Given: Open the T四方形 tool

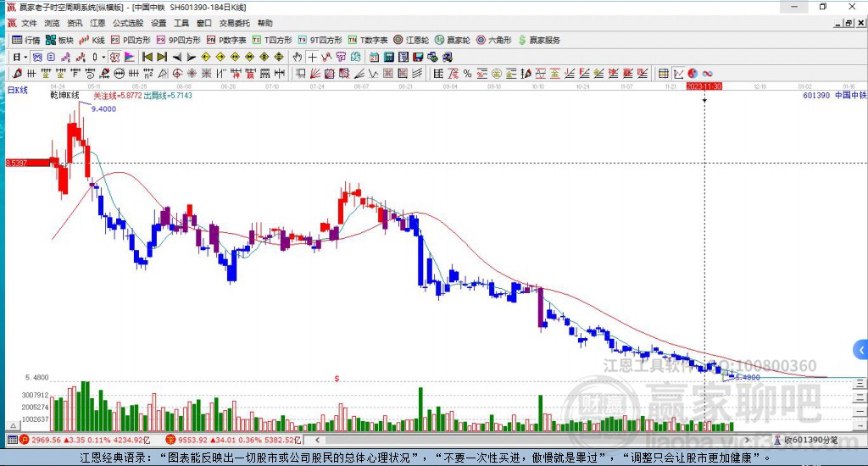Looking at the screenshot, I should coord(272,40).
